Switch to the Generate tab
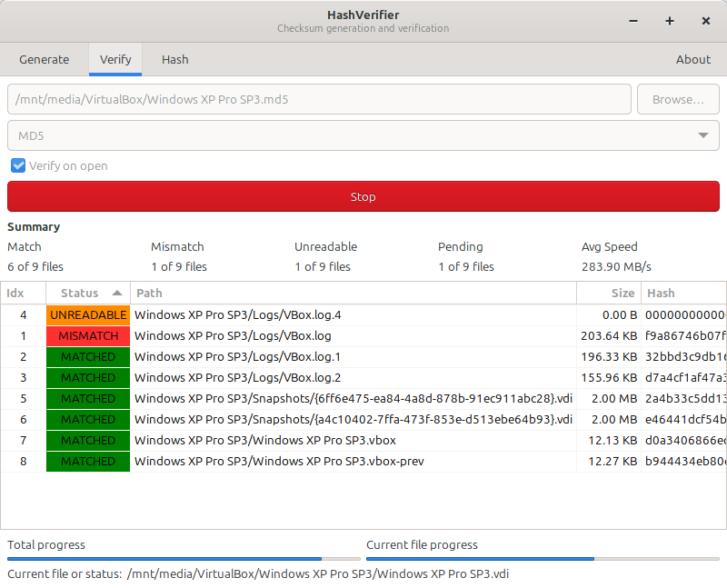Screen dimensions: 727x588 [x=45, y=60]
